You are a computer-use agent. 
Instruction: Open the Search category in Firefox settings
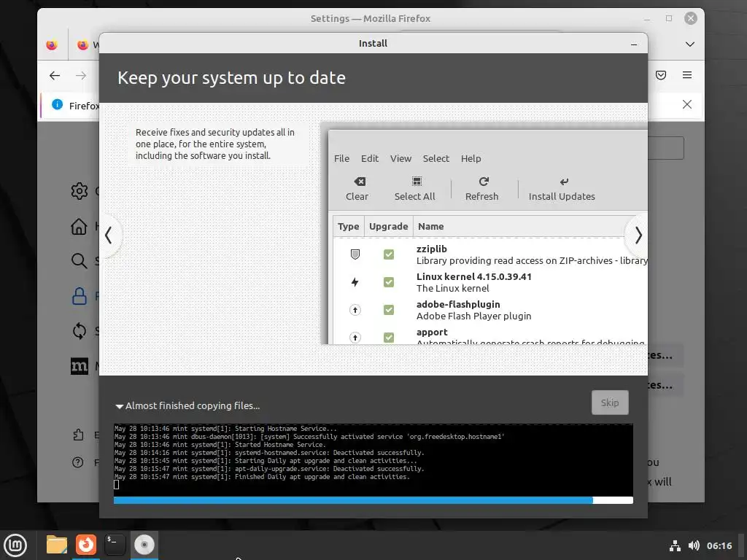79,260
